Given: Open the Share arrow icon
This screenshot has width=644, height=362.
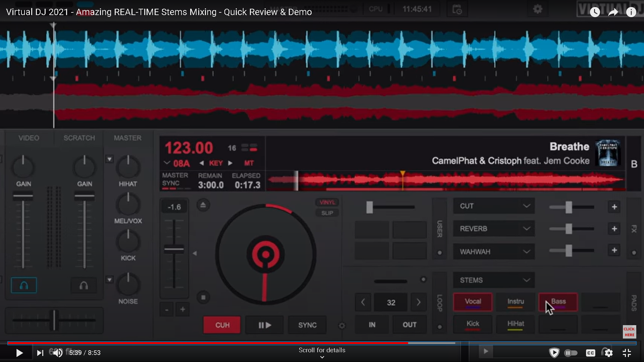Looking at the screenshot, I should [x=613, y=12].
